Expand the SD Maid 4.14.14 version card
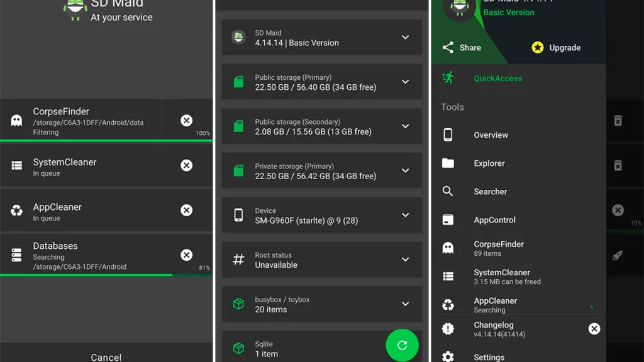This screenshot has width=644, height=362. click(406, 37)
